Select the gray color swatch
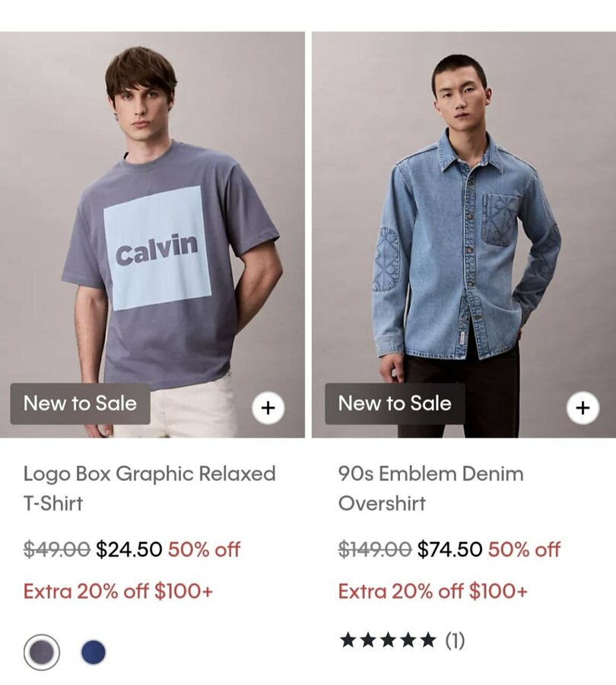Screen dimensions: 616x685 42,652
